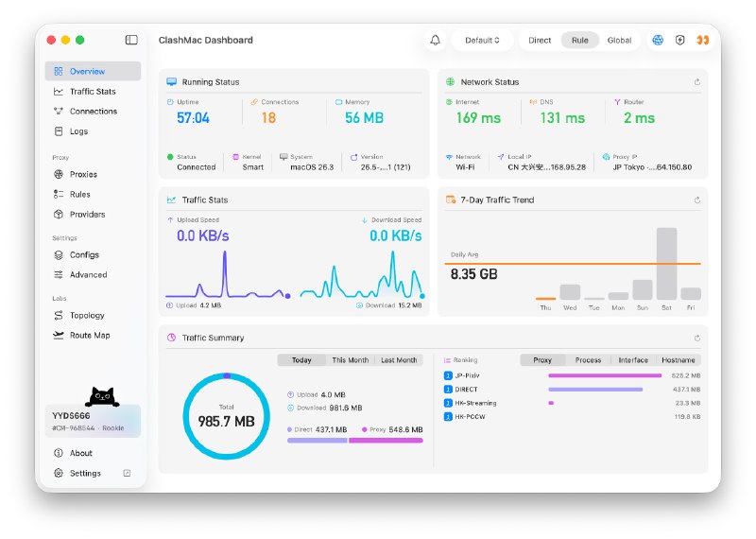Screen dimensions: 756x539
Task: Click the Settings gear icon
Action: tap(59, 473)
